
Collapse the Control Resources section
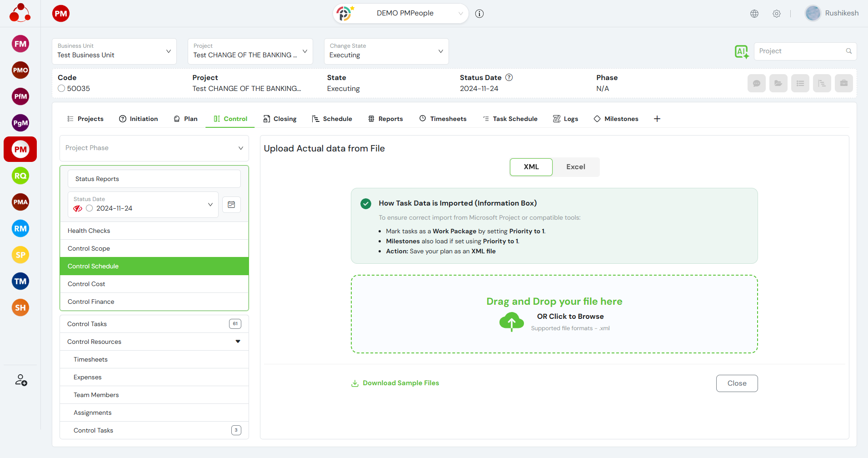[x=238, y=342]
